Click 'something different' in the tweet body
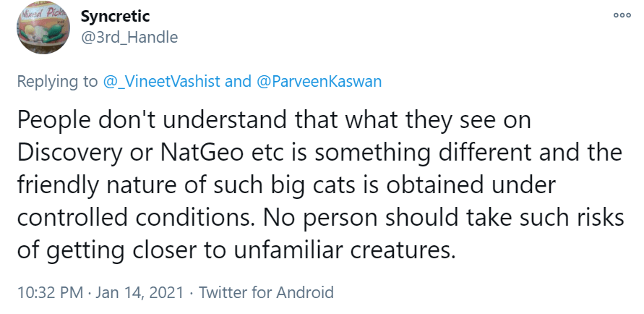Screen dimensions: 644x314 click(405, 153)
